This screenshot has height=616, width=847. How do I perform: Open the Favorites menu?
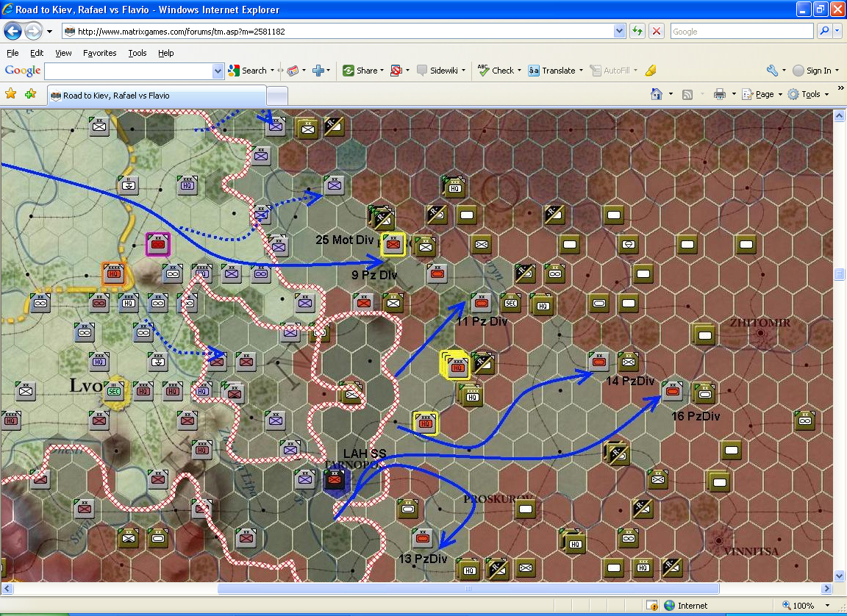pos(99,53)
